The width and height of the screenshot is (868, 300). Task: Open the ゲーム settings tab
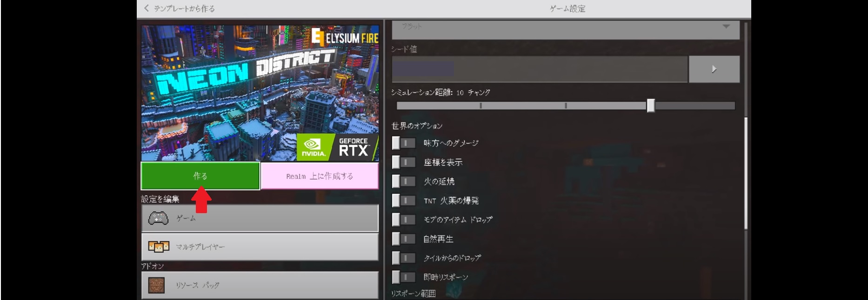(x=260, y=218)
